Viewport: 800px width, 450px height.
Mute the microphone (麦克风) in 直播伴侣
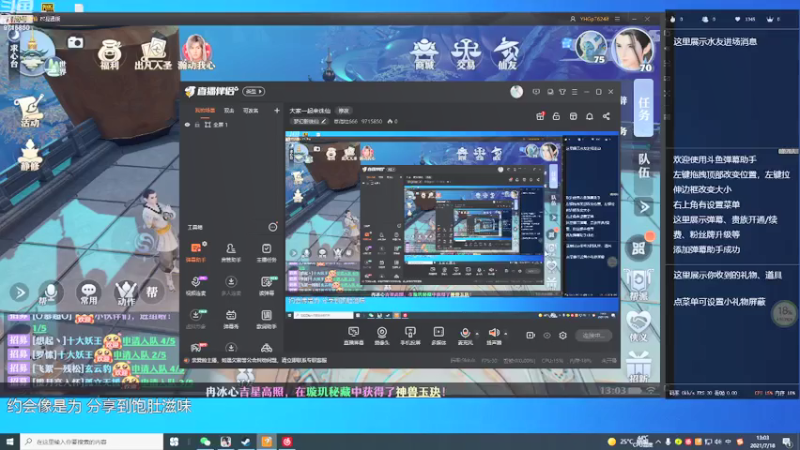pos(465,336)
